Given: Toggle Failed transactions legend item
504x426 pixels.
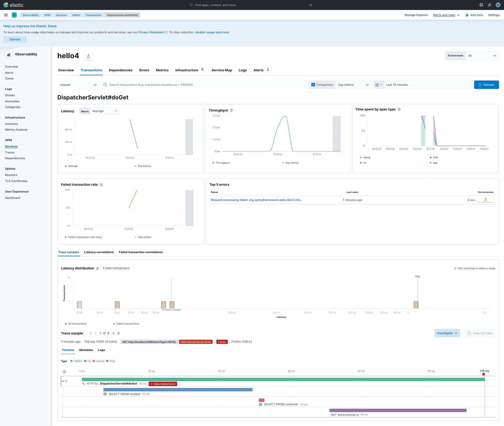Looking at the screenshot, I should pyautogui.click(x=127, y=324).
